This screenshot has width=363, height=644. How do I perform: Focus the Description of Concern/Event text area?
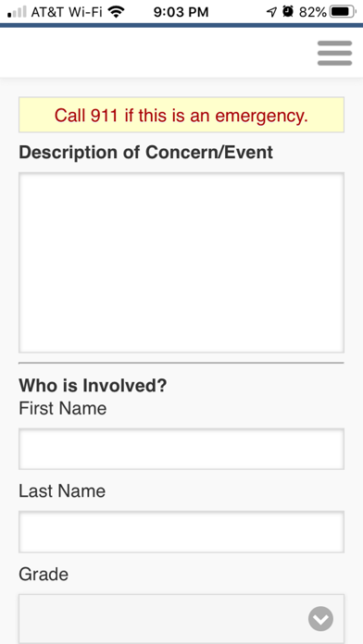click(x=181, y=263)
